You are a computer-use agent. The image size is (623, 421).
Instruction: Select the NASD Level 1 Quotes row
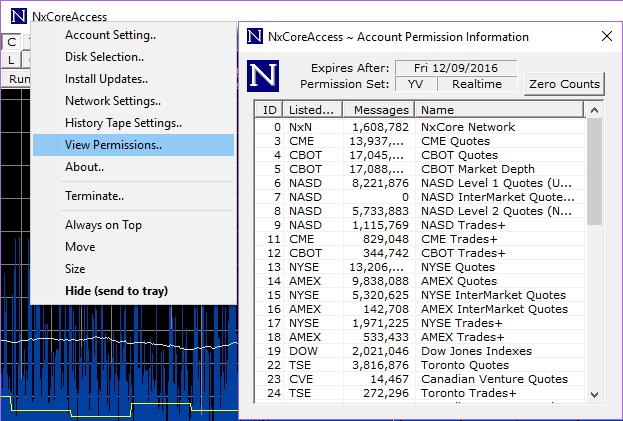tap(420, 183)
